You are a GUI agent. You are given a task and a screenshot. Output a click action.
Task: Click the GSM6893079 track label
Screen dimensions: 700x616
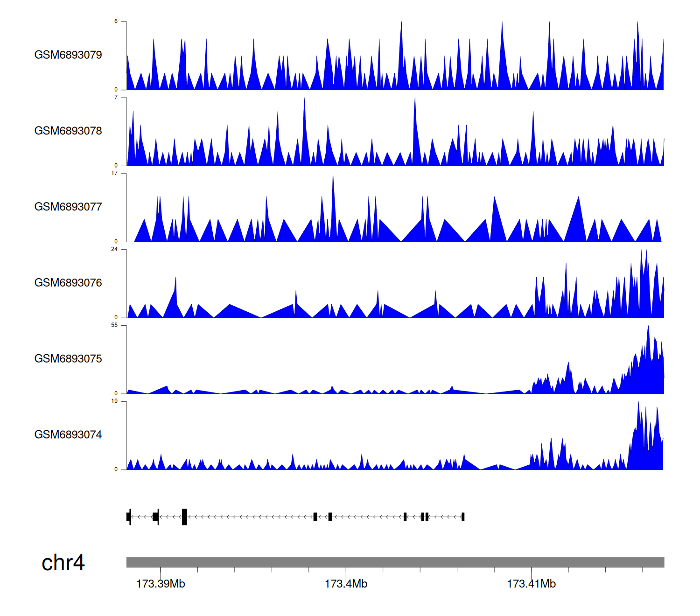tap(68, 55)
